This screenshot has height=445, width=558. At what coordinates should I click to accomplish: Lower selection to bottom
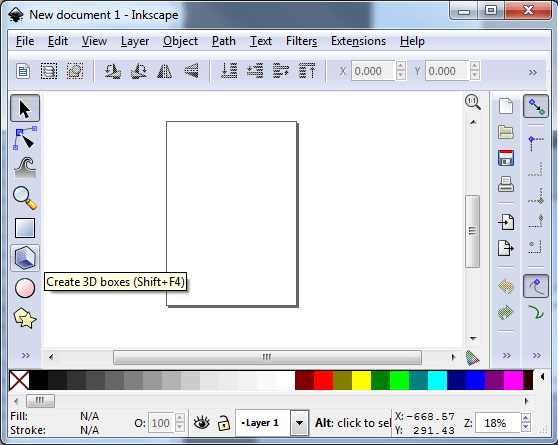tap(229, 71)
